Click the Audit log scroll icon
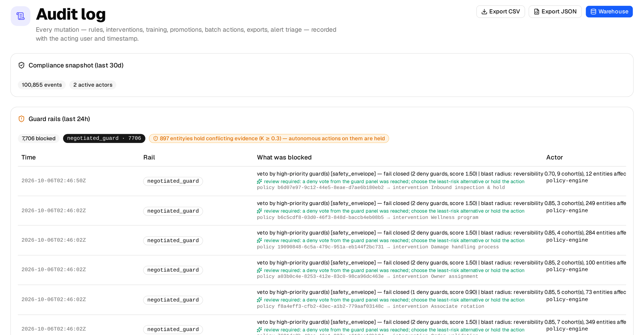644x335 pixels. [x=21, y=16]
